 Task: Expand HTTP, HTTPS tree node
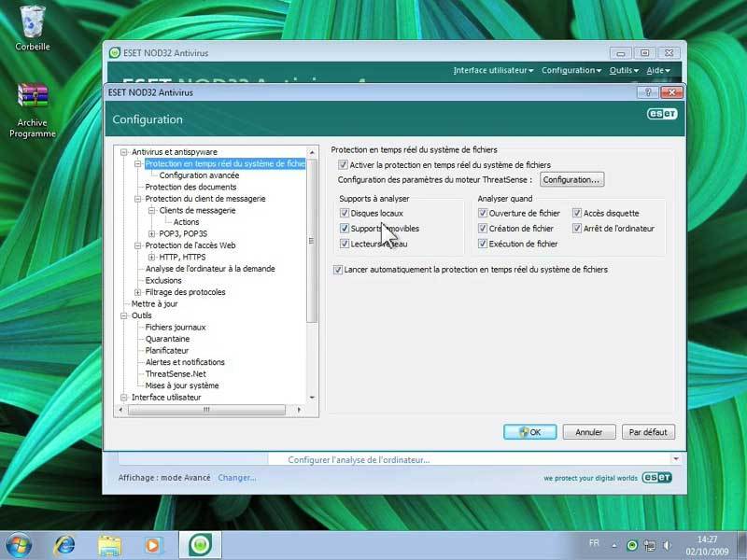point(151,257)
